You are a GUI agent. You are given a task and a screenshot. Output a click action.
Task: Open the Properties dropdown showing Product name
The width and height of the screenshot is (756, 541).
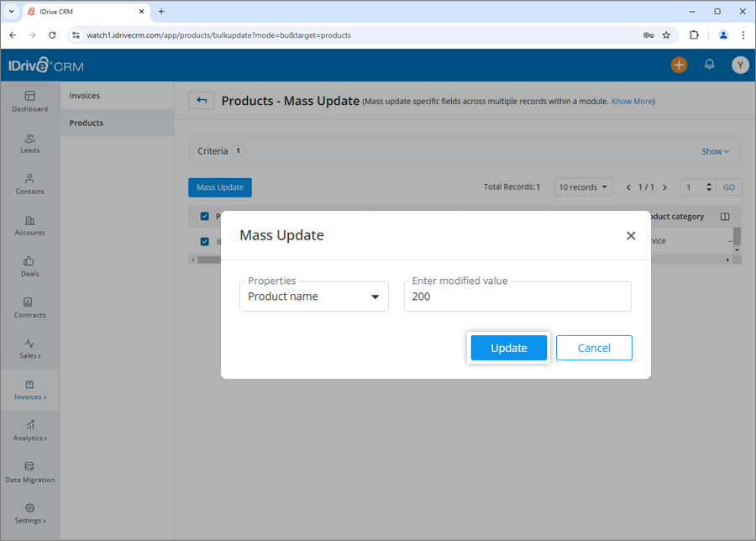314,296
